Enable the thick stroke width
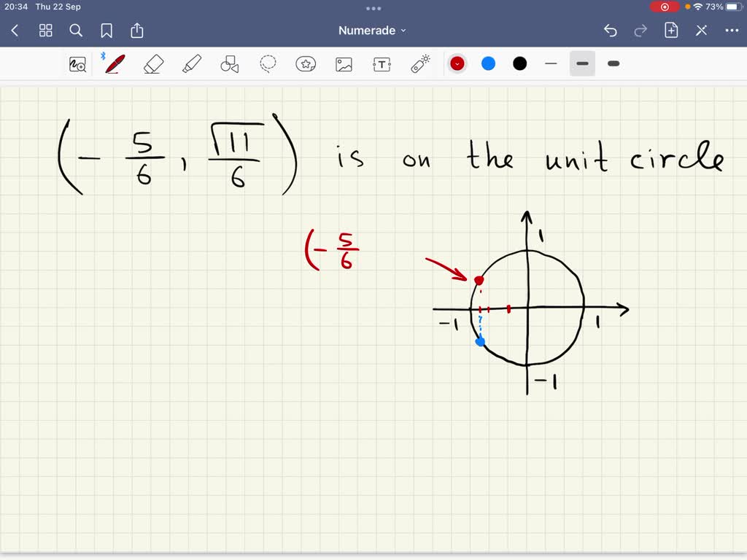 tap(613, 63)
